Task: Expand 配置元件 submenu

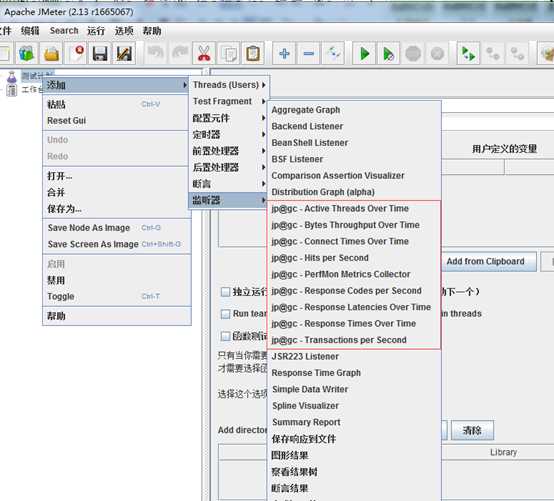Action: [x=229, y=118]
